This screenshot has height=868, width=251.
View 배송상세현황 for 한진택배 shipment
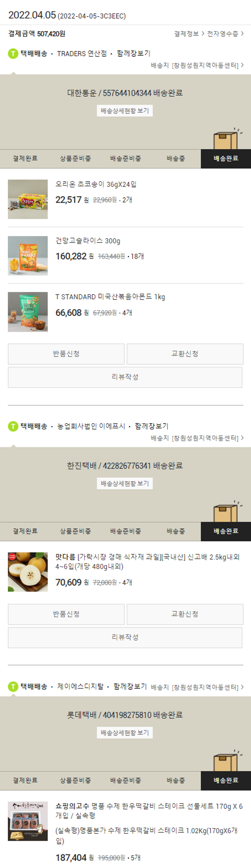[x=125, y=483]
